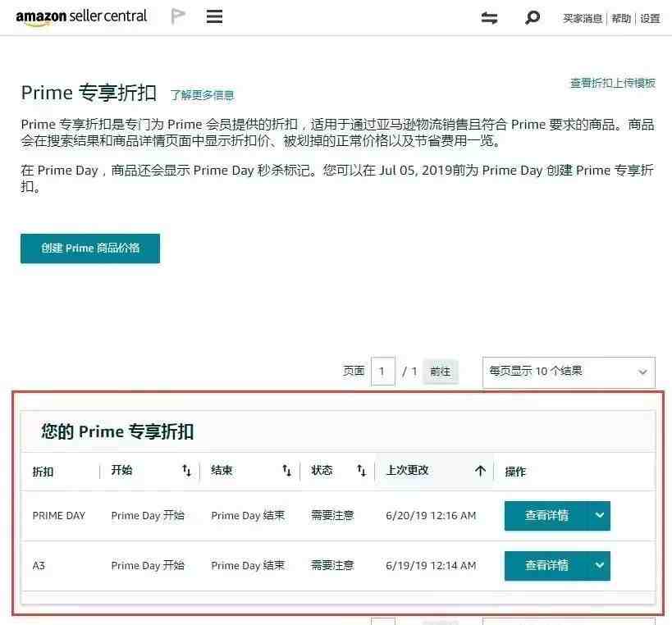Click the flag marketplace icon
The width and height of the screenshot is (672, 625).
point(178,17)
